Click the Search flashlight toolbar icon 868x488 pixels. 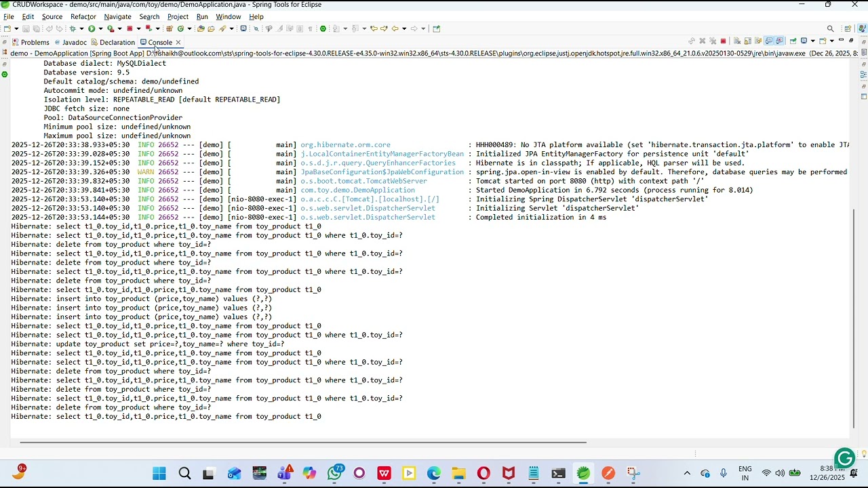pyautogui.click(x=222, y=28)
